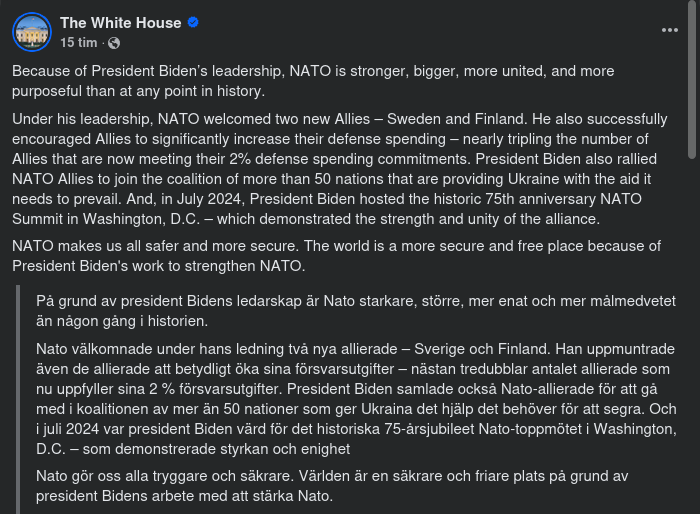
Task: Click the vertical scrollbar thumb
Action: [x=693, y=80]
